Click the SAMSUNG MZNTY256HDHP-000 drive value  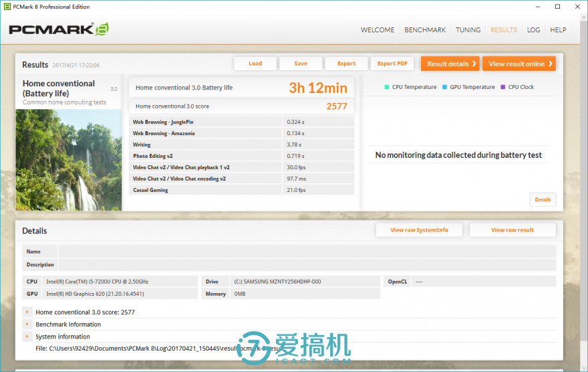[x=277, y=282]
